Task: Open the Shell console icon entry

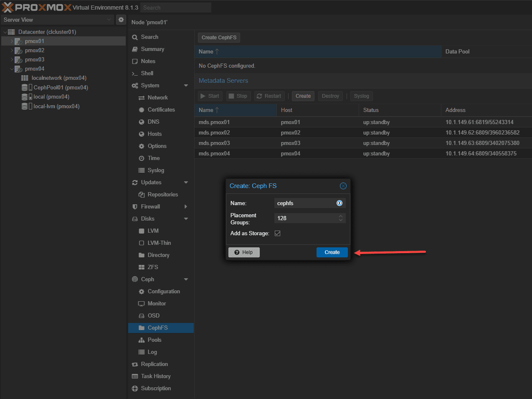Action: 134,74
